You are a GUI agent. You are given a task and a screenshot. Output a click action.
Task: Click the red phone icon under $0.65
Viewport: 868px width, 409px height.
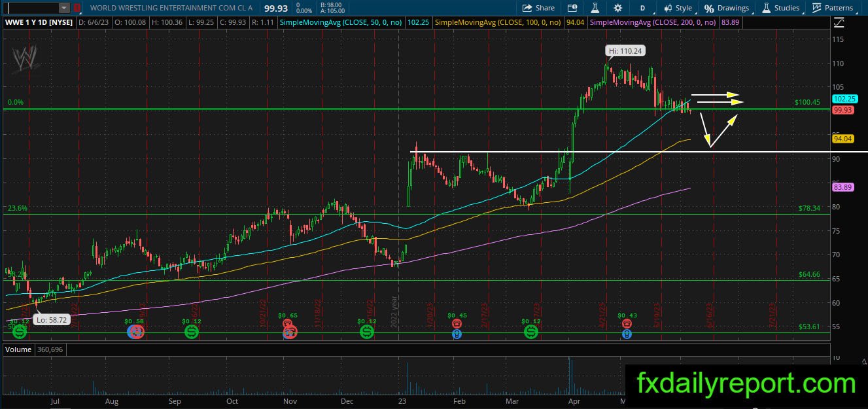tap(288, 323)
